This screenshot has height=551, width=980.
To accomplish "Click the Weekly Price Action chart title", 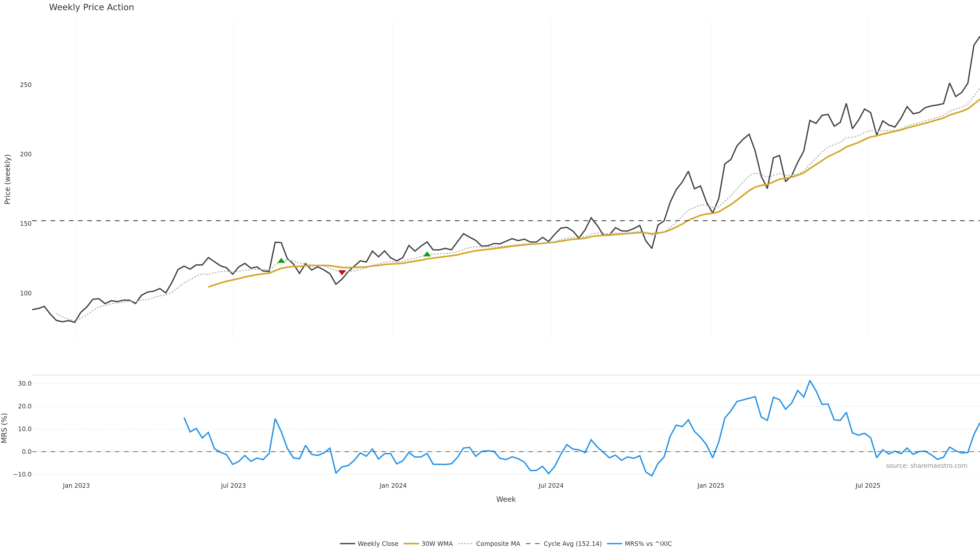I will [91, 7].
